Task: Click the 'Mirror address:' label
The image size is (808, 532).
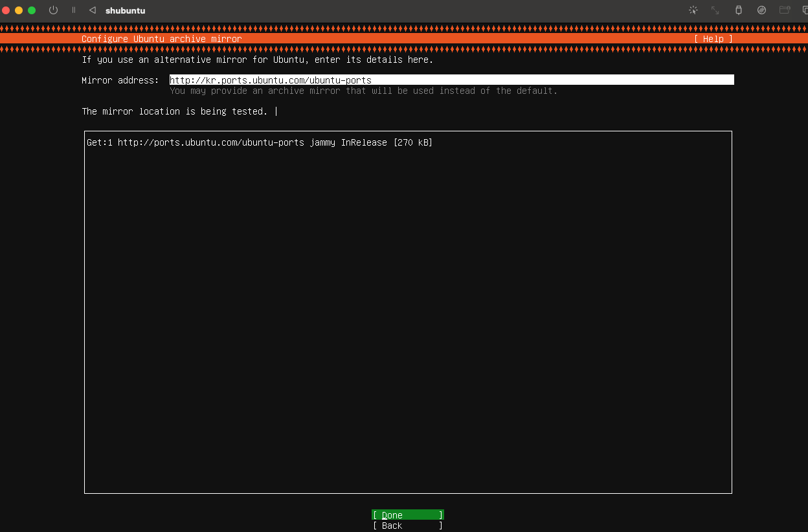Action: (x=120, y=80)
